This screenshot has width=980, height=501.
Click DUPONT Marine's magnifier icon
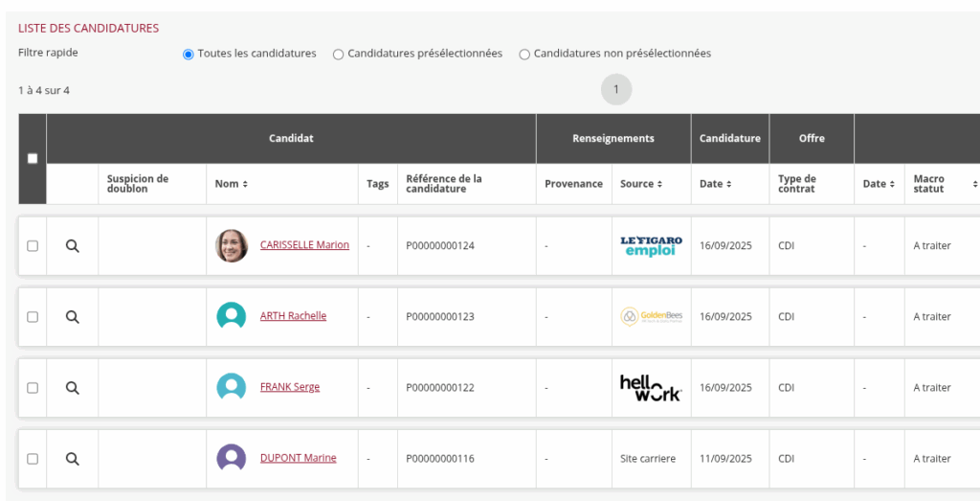[x=72, y=459]
